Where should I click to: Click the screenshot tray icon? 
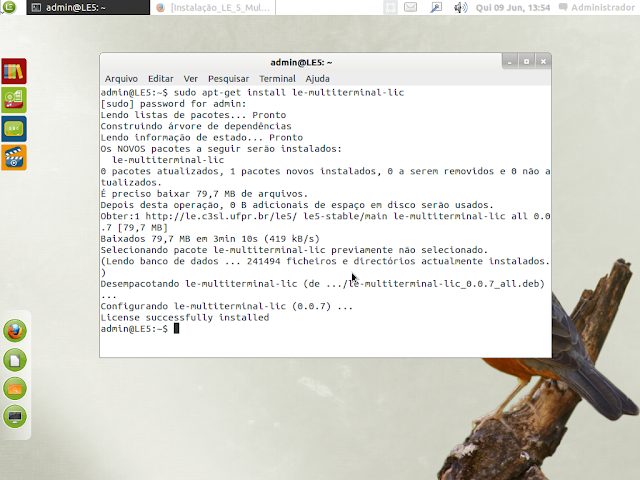[390, 7]
